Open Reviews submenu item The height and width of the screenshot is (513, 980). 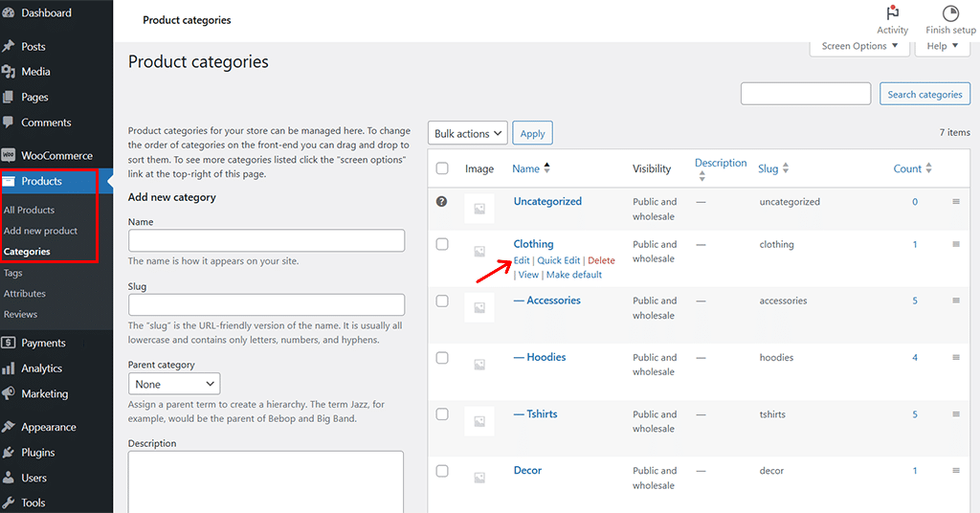click(21, 314)
